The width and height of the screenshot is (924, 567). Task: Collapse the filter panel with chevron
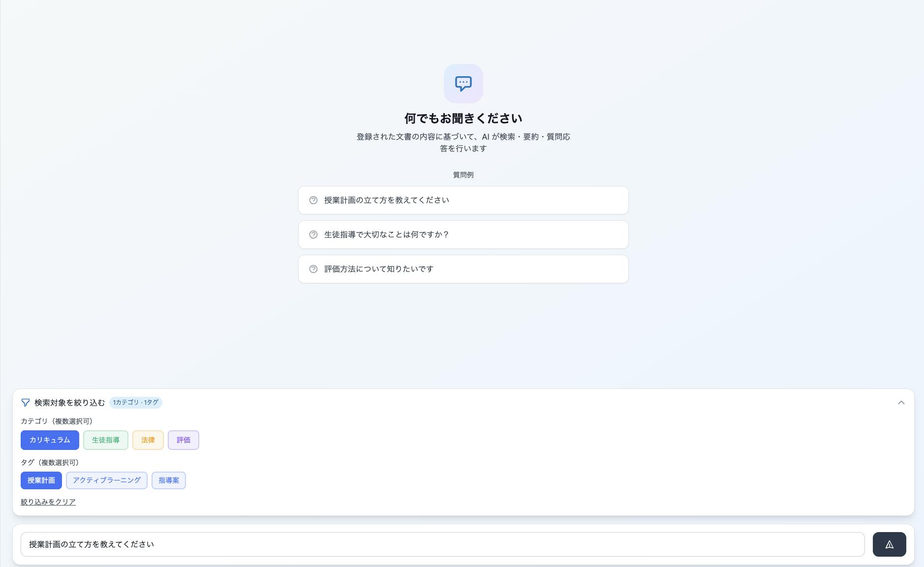tap(901, 403)
